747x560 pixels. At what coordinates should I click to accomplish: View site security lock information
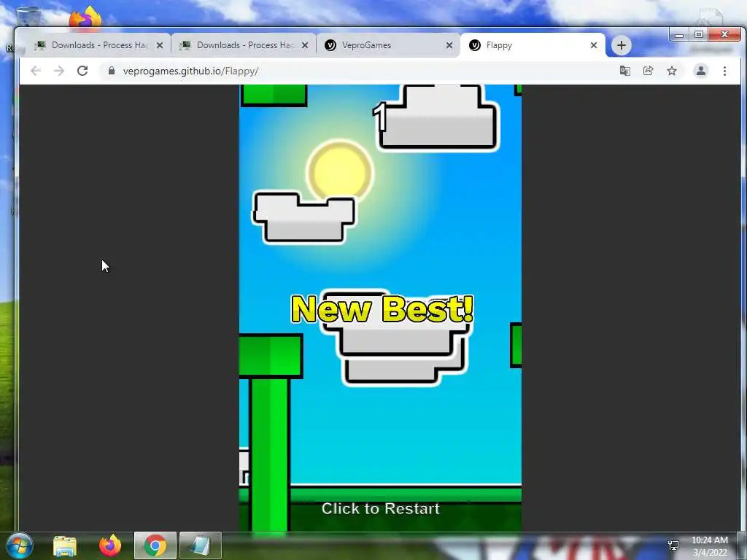click(x=112, y=71)
